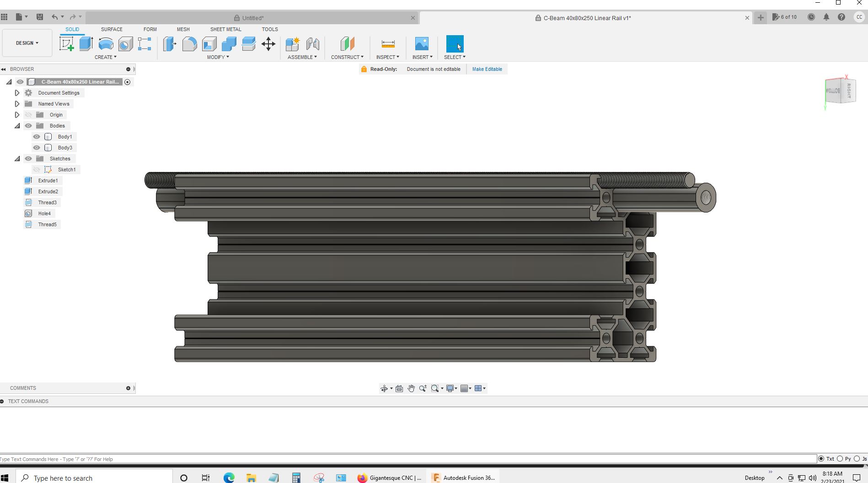Viewport: 868px width, 483px height.
Task: Select the Extrude tool icon
Action: tap(86, 44)
